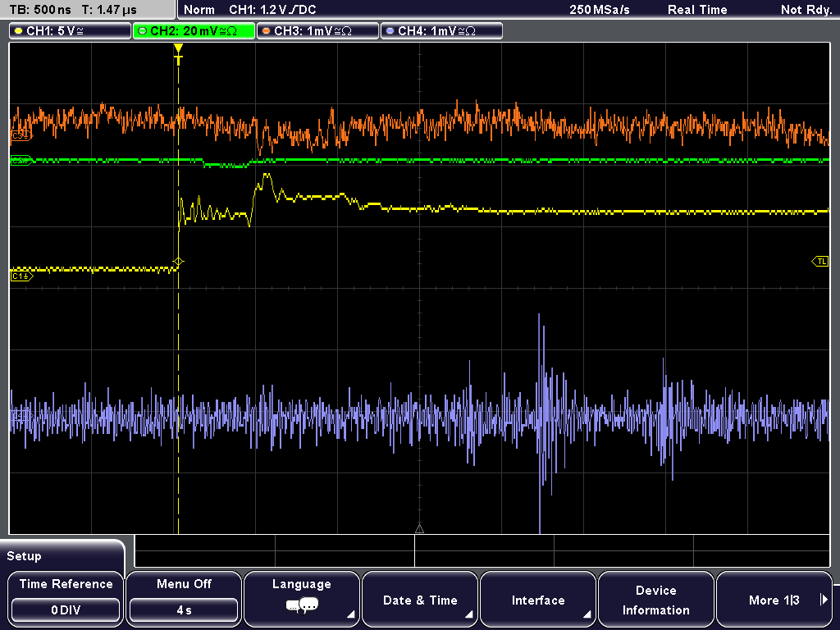The width and height of the screenshot is (840, 630).
Task: Click the Menu Off 4 s softkey
Action: click(x=184, y=599)
